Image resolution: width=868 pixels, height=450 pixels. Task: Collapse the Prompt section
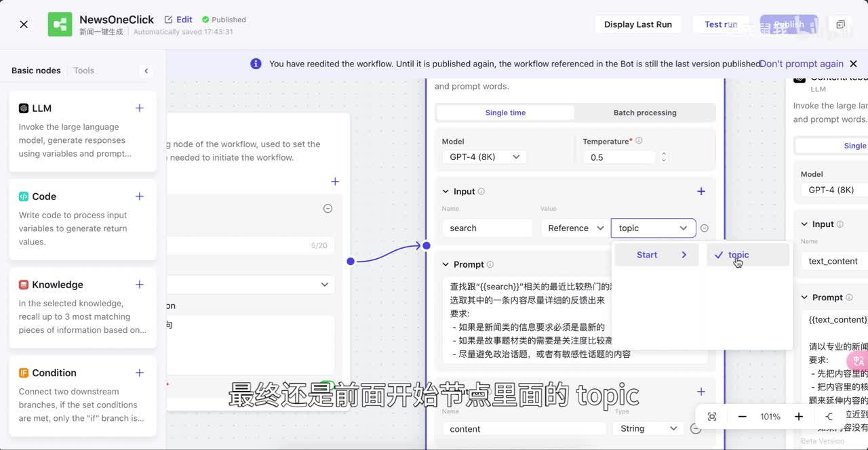[446, 264]
